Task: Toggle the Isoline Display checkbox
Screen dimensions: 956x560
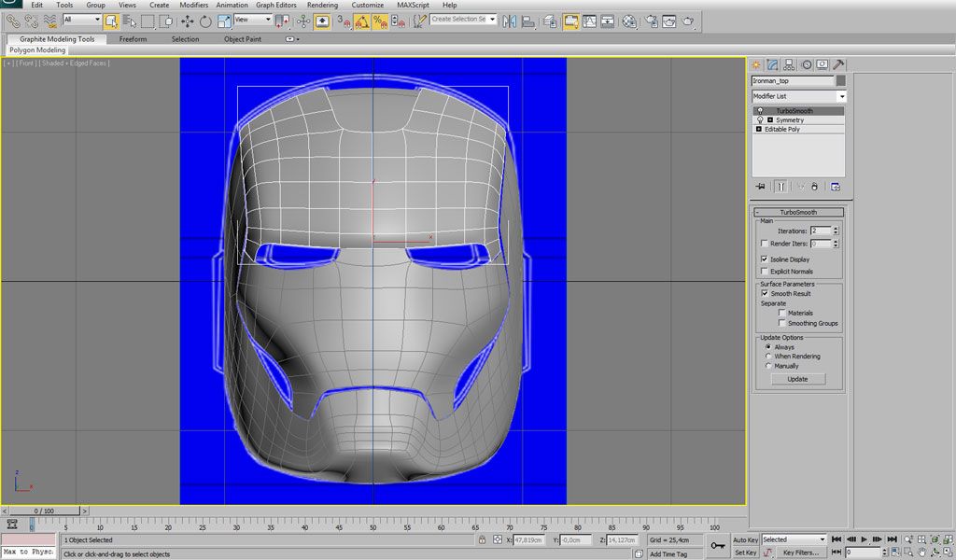Action: click(x=765, y=259)
